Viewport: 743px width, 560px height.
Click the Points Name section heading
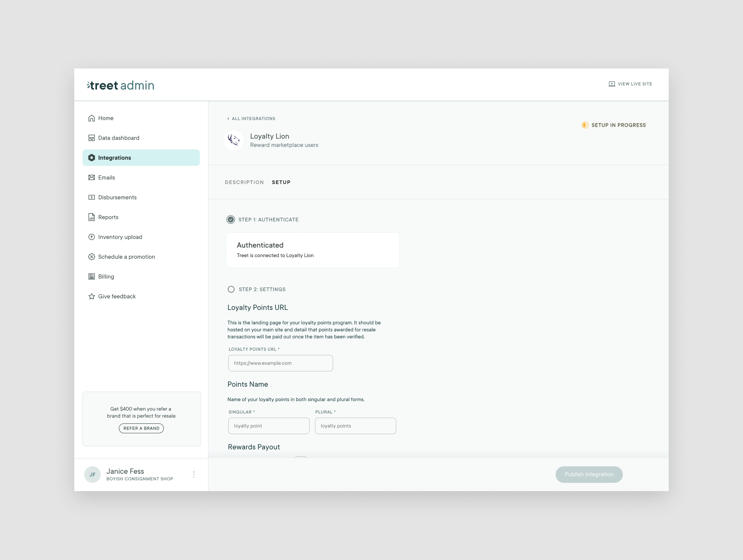tap(248, 384)
